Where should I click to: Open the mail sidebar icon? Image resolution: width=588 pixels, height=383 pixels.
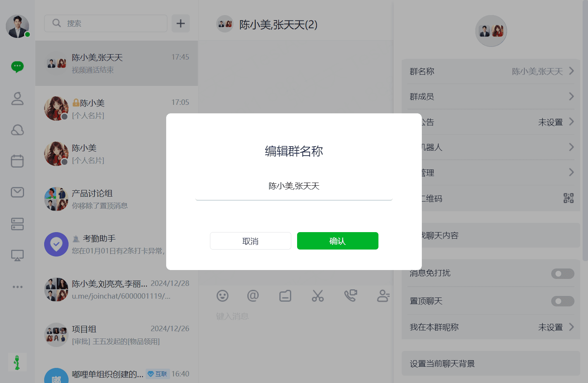tap(17, 192)
